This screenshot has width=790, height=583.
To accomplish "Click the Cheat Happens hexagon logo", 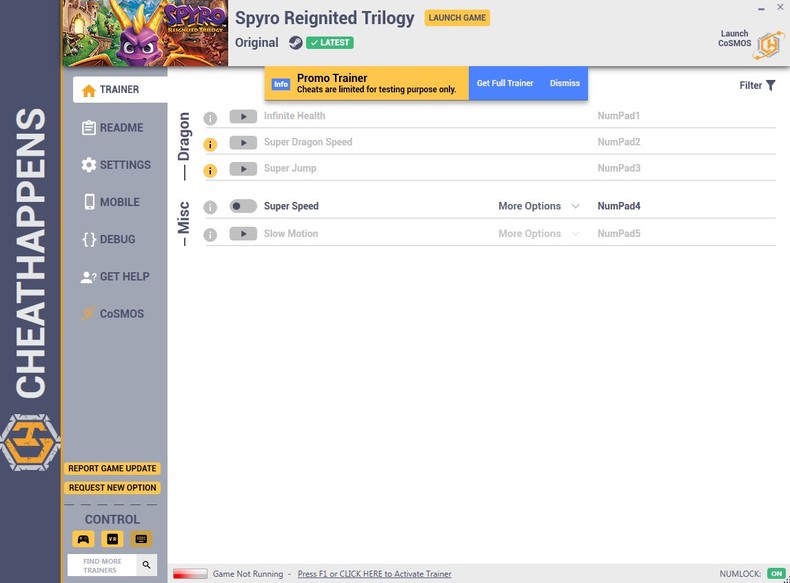I will (x=30, y=442).
